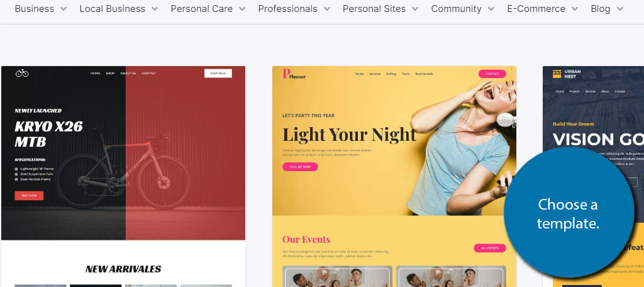Viewport: 644px width, 287px height.
Task: Expand the Business category dropdown arrow
Action: tap(64, 9)
